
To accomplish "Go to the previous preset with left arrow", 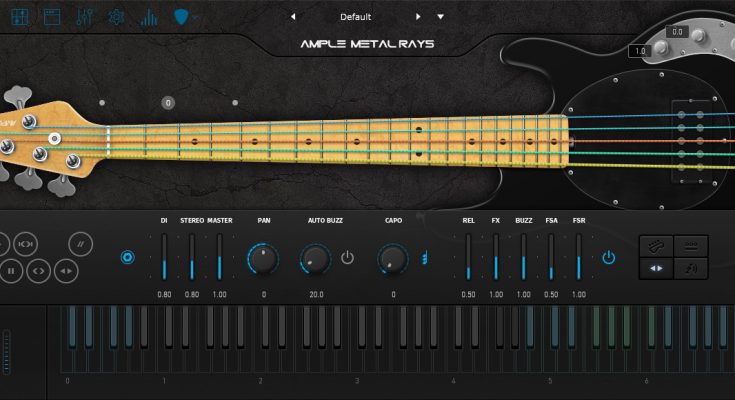I will coord(292,17).
